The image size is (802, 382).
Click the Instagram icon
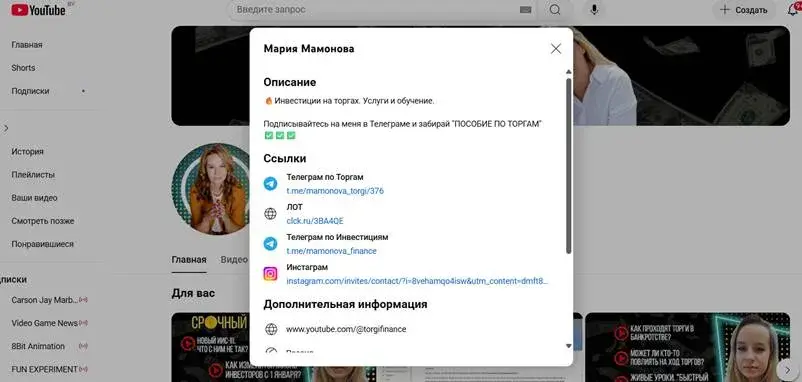(x=271, y=274)
